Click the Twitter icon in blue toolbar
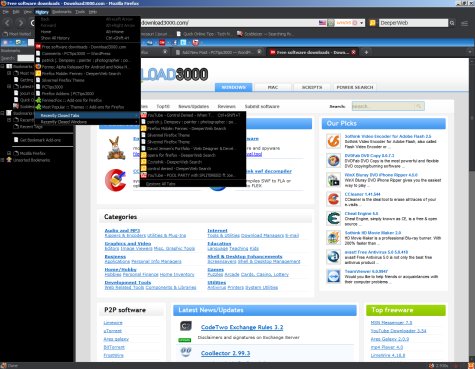This screenshot has width=475, height=369. (x=183, y=43)
